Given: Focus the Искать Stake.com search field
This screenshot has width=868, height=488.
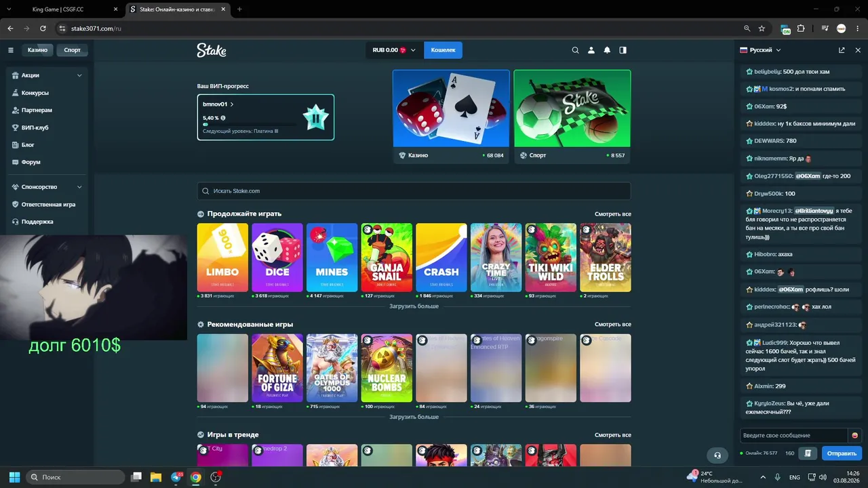Looking at the screenshot, I should pyautogui.click(x=414, y=191).
